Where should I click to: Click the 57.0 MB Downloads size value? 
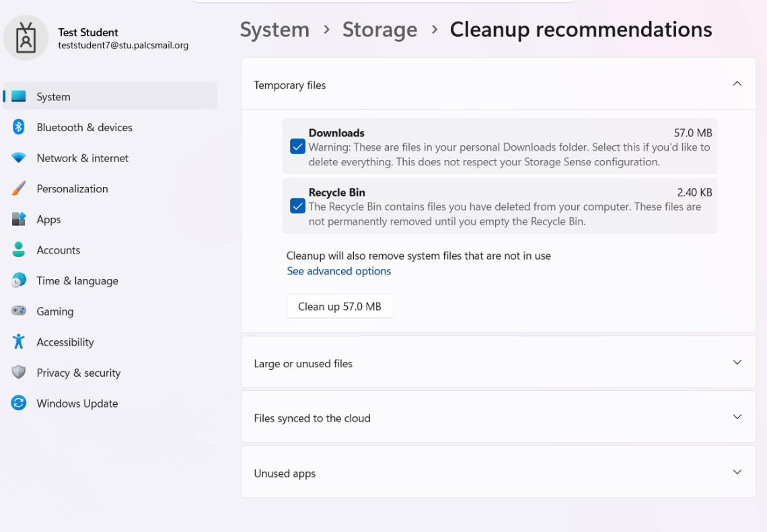pos(692,133)
